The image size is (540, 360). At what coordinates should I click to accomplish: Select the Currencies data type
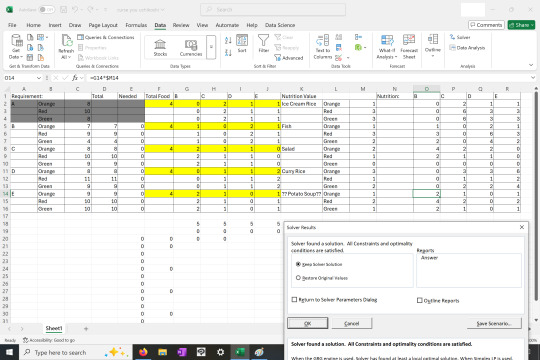[x=191, y=47]
